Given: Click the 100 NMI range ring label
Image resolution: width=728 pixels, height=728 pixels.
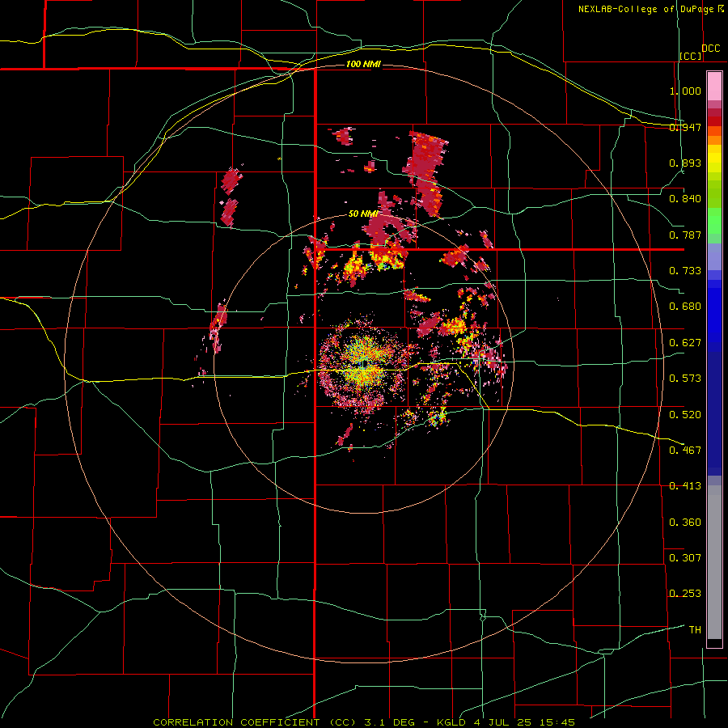Looking at the screenshot, I should pyautogui.click(x=363, y=64).
